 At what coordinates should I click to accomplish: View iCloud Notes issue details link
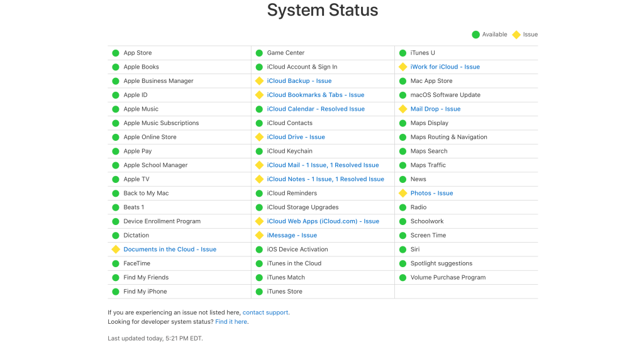325,179
